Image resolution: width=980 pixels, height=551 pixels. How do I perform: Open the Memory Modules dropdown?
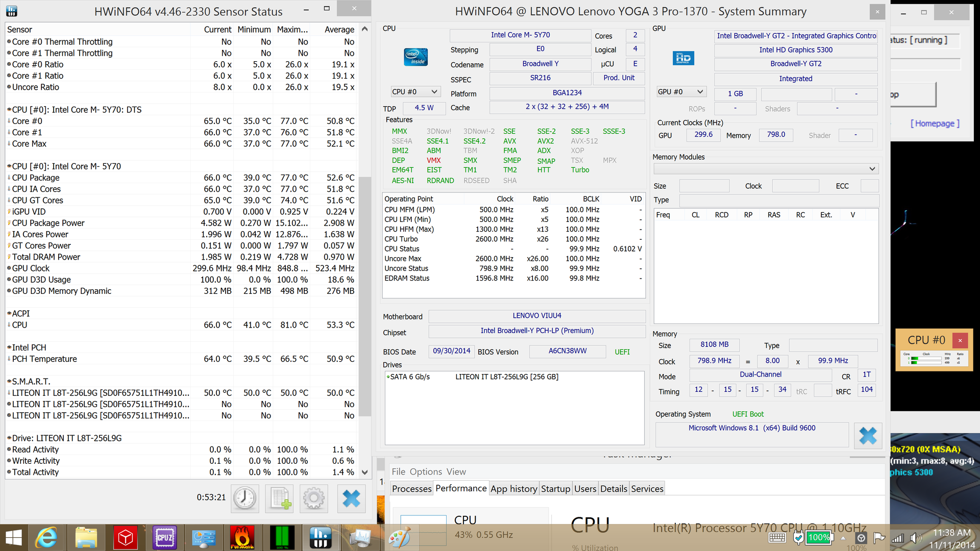point(766,169)
